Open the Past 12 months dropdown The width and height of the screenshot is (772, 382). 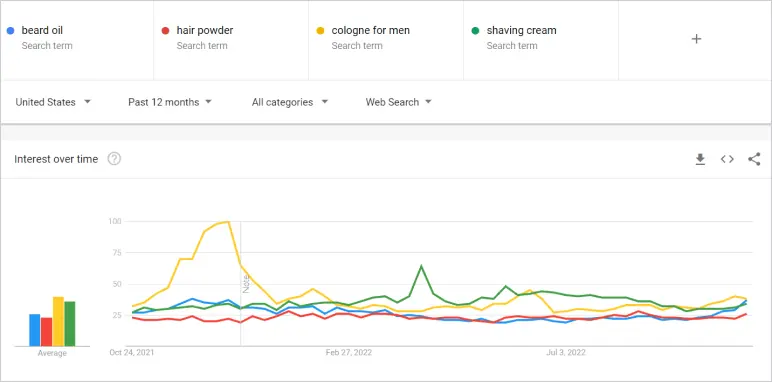170,102
